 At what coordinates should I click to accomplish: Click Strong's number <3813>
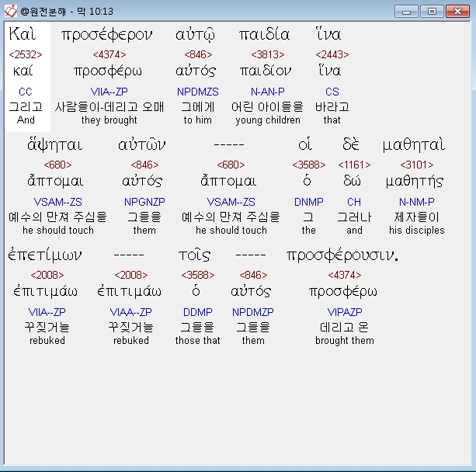(267, 54)
